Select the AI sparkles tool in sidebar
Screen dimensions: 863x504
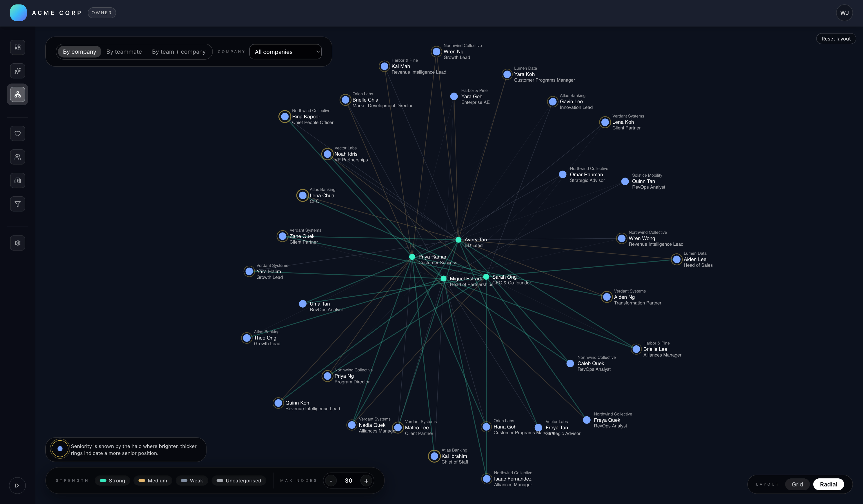[x=18, y=71]
